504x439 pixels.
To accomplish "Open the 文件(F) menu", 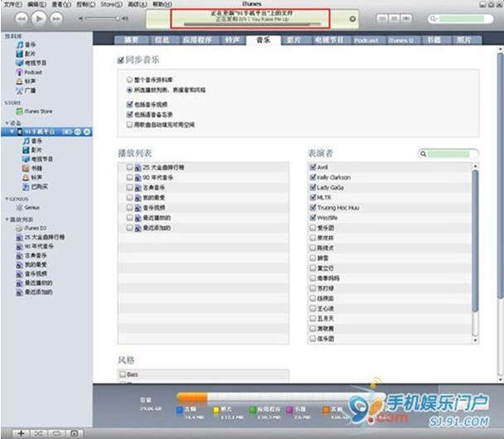I will [x=13, y=4].
